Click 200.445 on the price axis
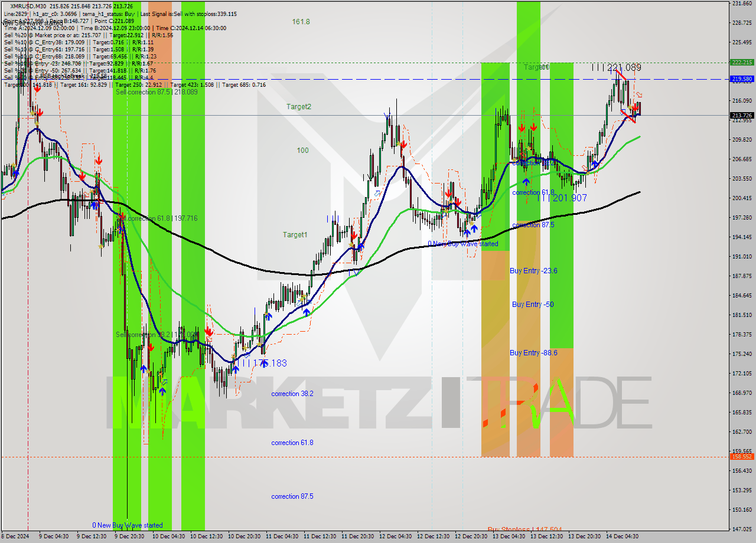This screenshot has height=543, width=756. (742, 198)
